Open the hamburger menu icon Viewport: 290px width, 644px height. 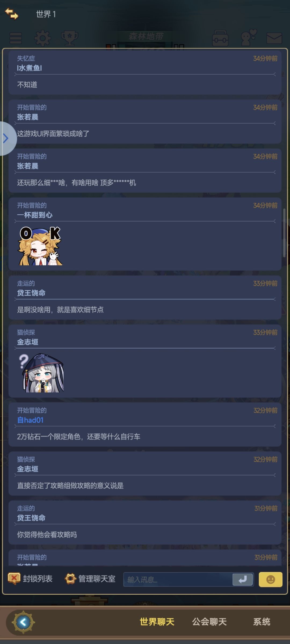pos(16,38)
